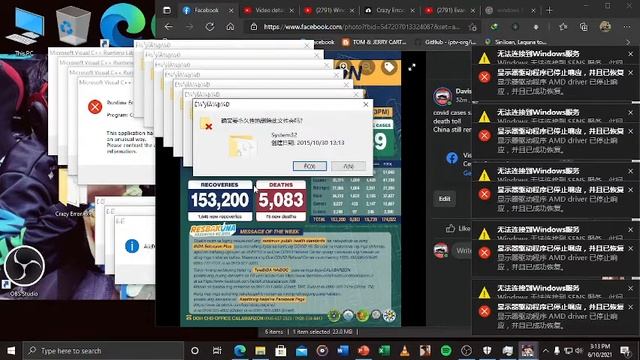Viewport: 640px width, 360px height.
Task: Click the '1 item selected 23.0 MB' status text
Action: pos(322,332)
